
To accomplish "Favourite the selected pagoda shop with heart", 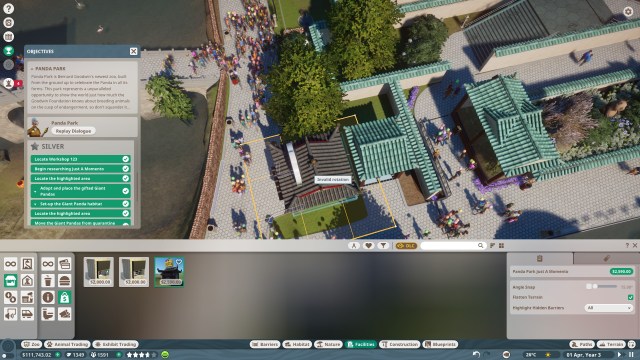I will point(179,262).
